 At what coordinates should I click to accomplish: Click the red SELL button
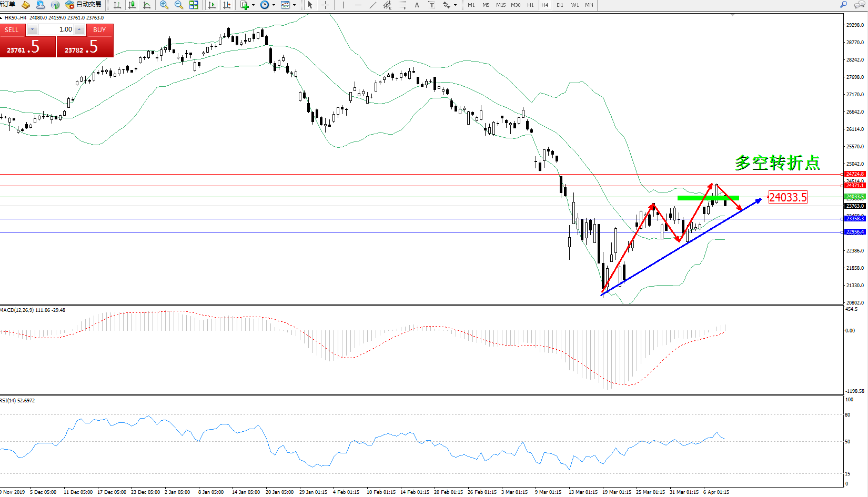pos(12,30)
